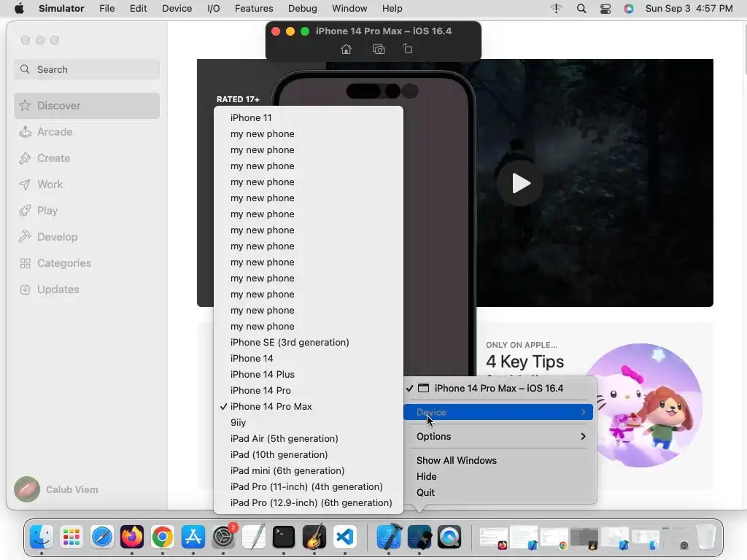Select checked iPhone 14 Pro Max device
747x560 pixels.
point(309,407)
